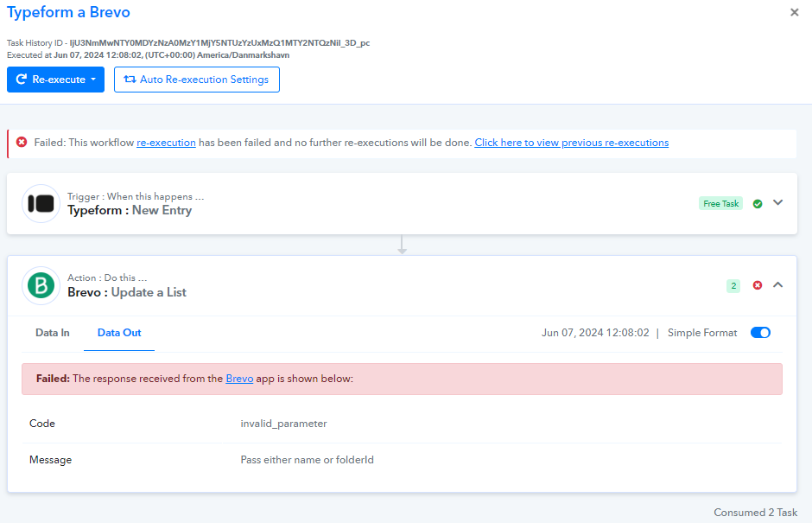The height and width of the screenshot is (523, 812).
Task: Open the Brevo link in the failed response banner
Action: point(239,379)
